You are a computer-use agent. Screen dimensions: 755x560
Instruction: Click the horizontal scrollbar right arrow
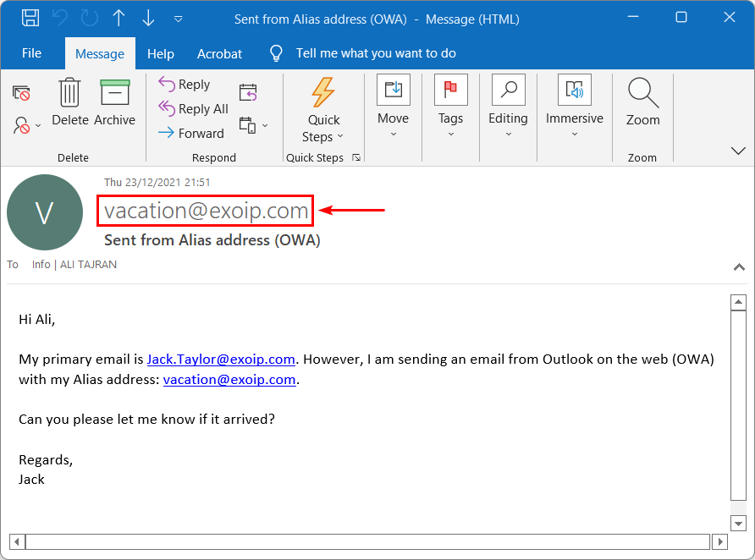pyautogui.click(x=719, y=541)
